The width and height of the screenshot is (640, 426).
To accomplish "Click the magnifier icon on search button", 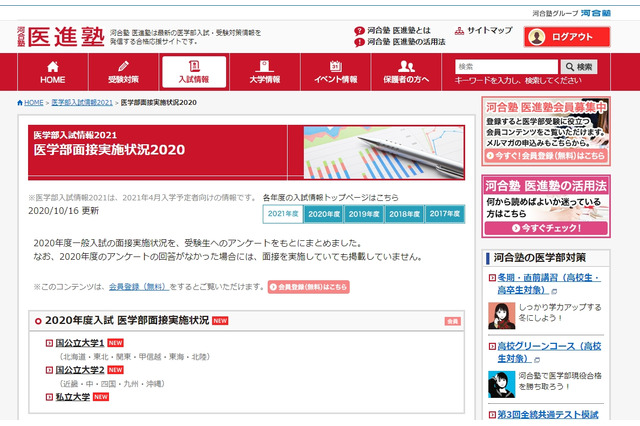I will click(570, 67).
